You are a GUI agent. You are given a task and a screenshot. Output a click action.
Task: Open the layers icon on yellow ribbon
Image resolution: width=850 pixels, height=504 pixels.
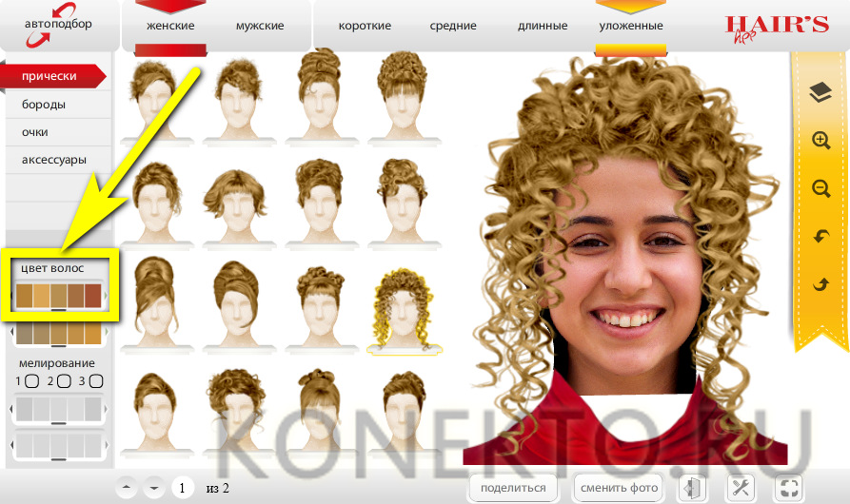click(x=820, y=92)
